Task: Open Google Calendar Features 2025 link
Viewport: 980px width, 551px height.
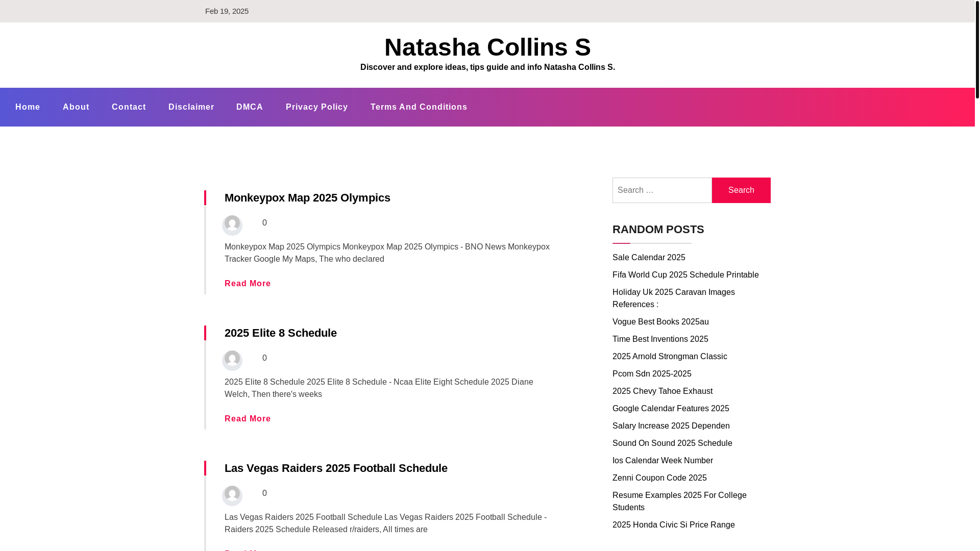Action: (671, 409)
